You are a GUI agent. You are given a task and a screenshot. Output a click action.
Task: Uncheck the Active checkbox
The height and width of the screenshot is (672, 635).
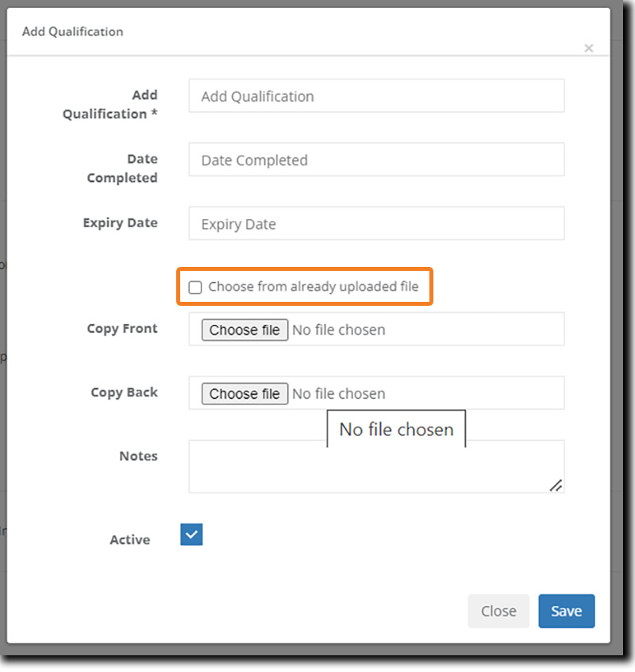(191, 535)
